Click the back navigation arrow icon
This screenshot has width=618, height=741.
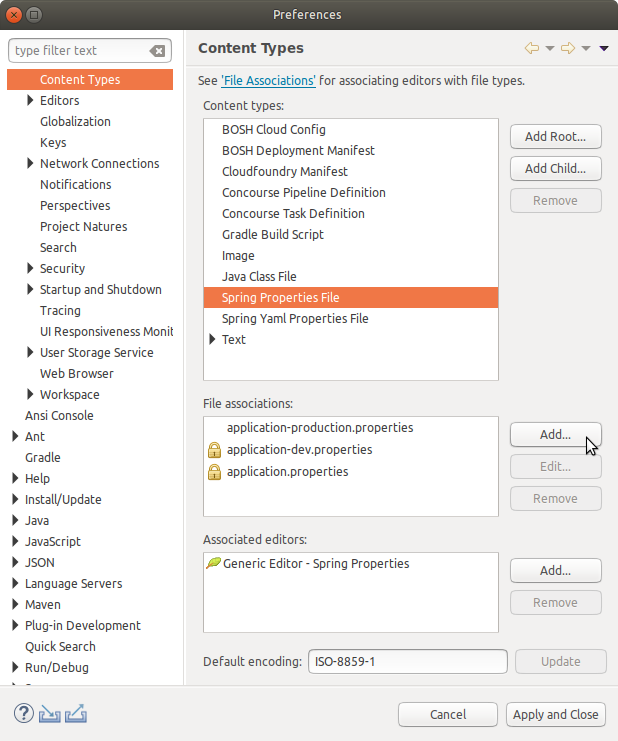(x=532, y=49)
